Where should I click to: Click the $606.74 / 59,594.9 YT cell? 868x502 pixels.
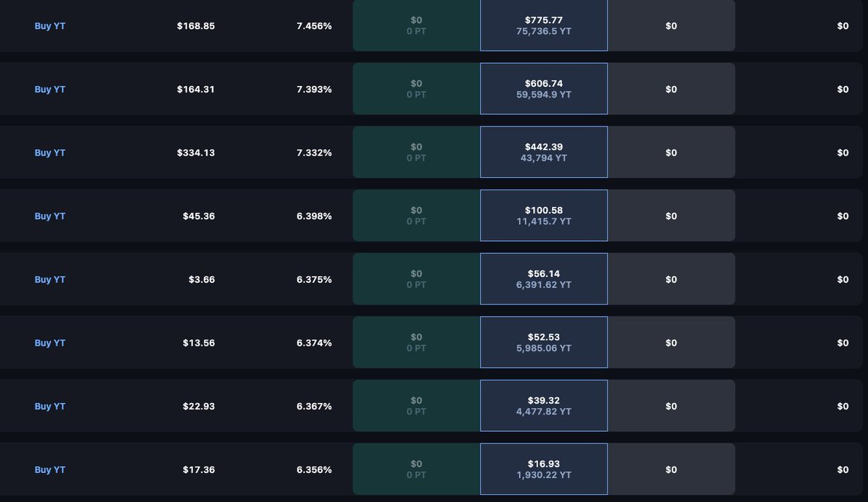tap(544, 89)
